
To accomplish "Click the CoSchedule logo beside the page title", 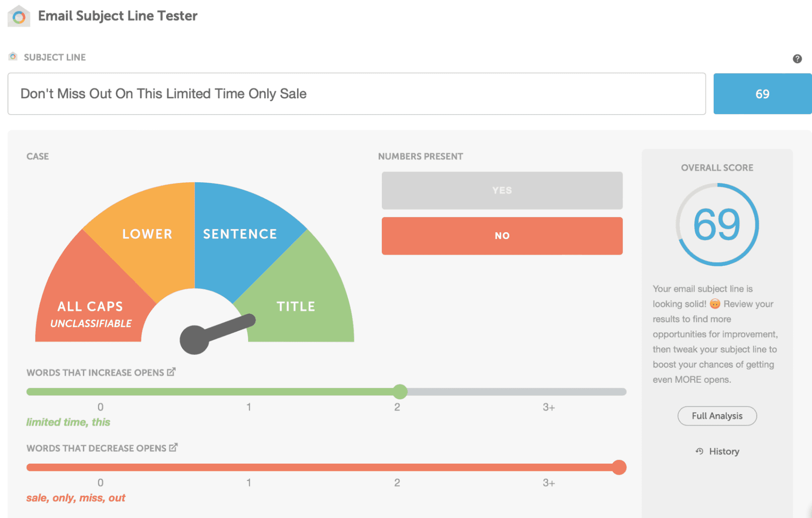I will click(x=19, y=17).
